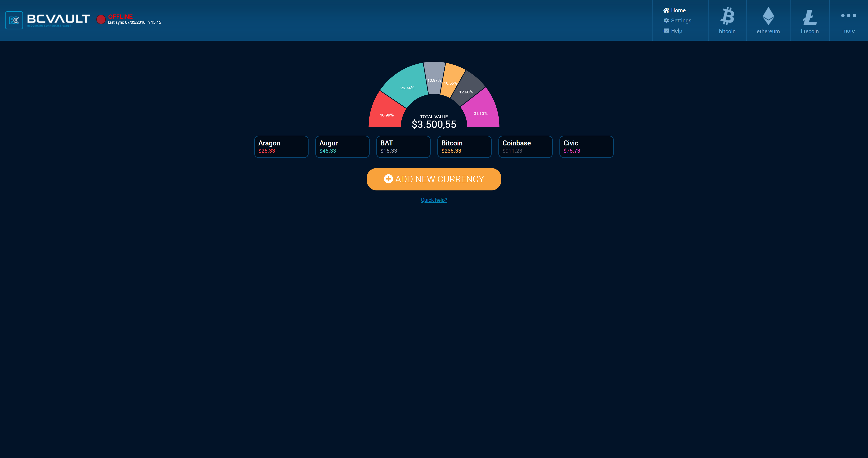868x458 pixels.
Task: Click the Help envelope icon
Action: tap(666, 31)
